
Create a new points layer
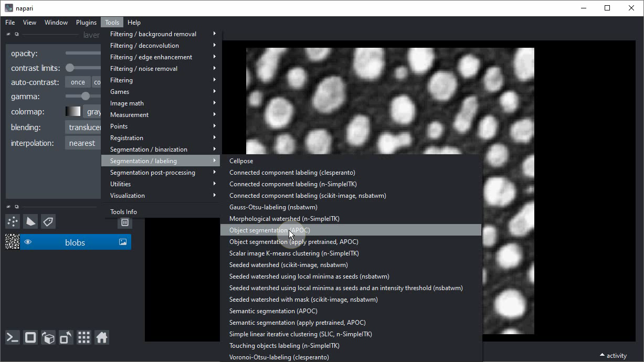click(13, 222)
